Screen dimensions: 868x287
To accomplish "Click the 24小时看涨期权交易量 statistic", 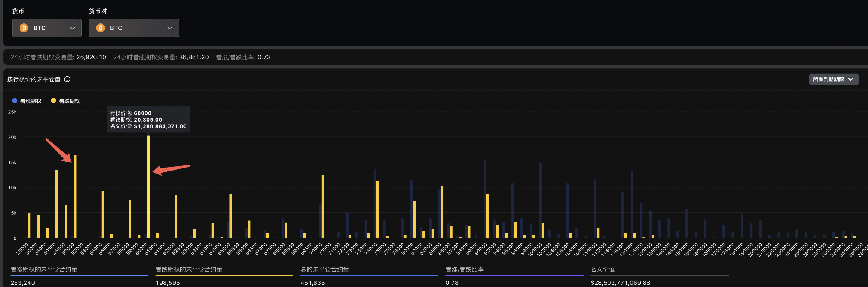I will 161,57.
